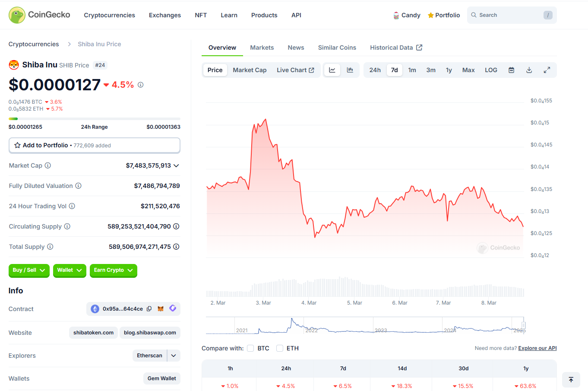The width and height of the screenshot is (588, 391).
Task: Open Portfolio star link
Action: coord(444,15)
